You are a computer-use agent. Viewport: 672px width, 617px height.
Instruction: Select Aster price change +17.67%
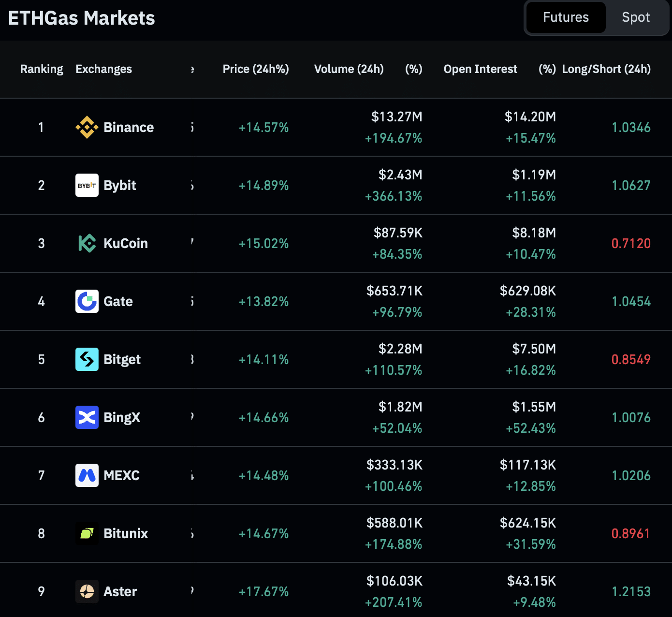263,591
